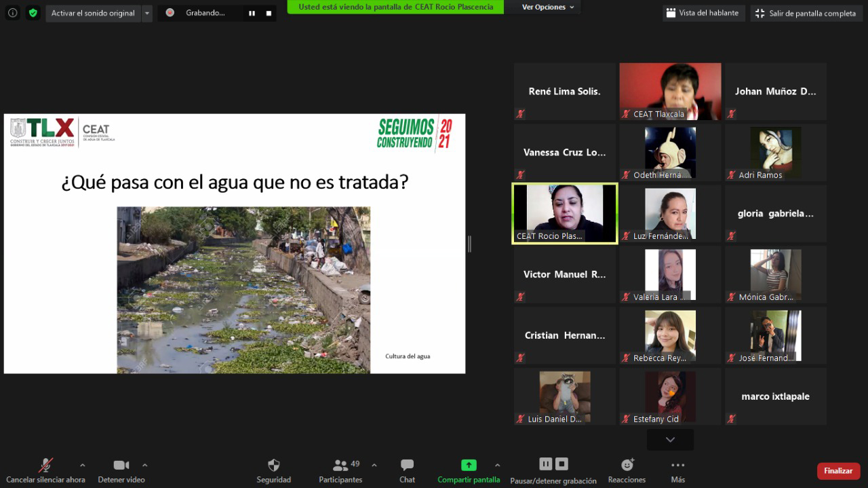
Task: Click Salir de pantalla completa
Action: click(806, 13)
